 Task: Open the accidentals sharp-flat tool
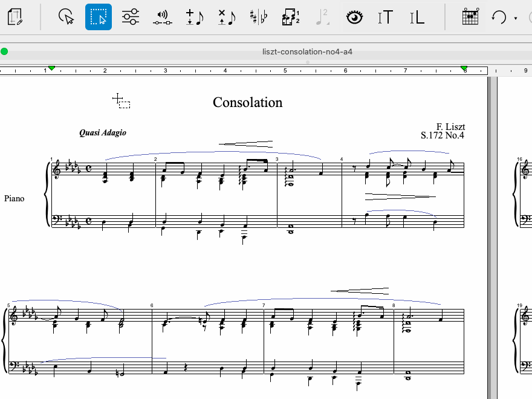coord(259,17)
